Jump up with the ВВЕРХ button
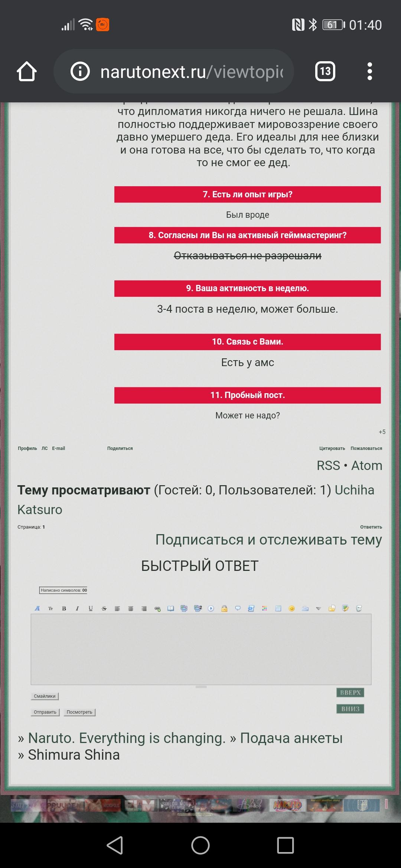 (x=350, y=693)
